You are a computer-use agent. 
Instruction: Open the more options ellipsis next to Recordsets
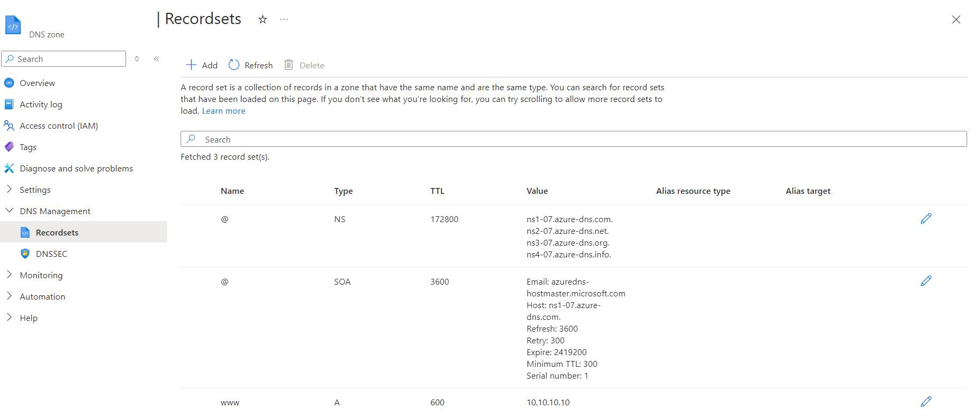[x=284, y=20]
